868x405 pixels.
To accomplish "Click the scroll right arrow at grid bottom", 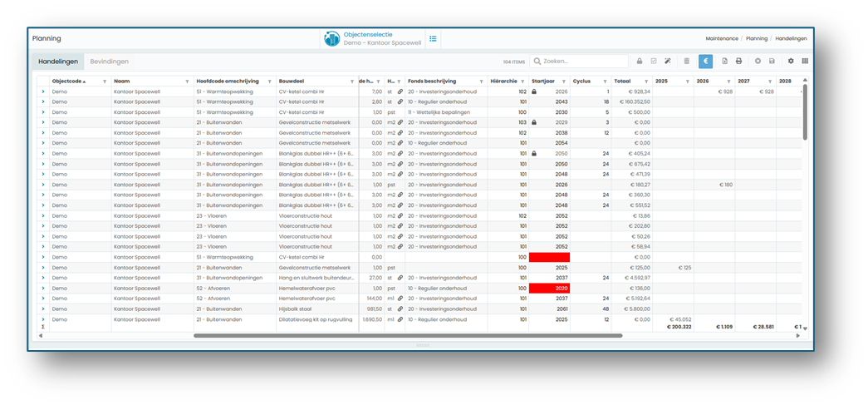I will tap(798, 335).
